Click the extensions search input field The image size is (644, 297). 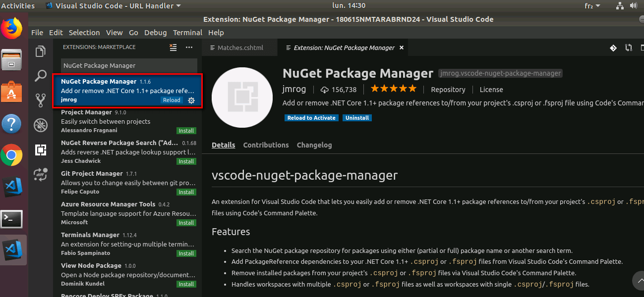point(129,65)
